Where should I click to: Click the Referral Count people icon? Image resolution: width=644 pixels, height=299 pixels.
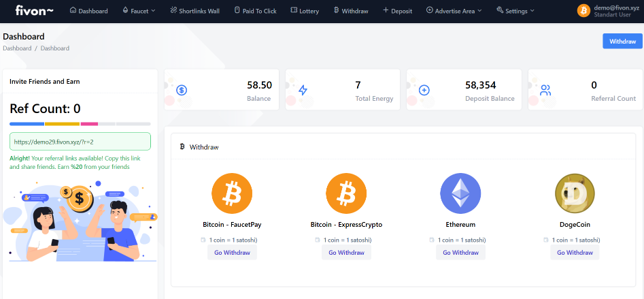click(x=545, y=90)
